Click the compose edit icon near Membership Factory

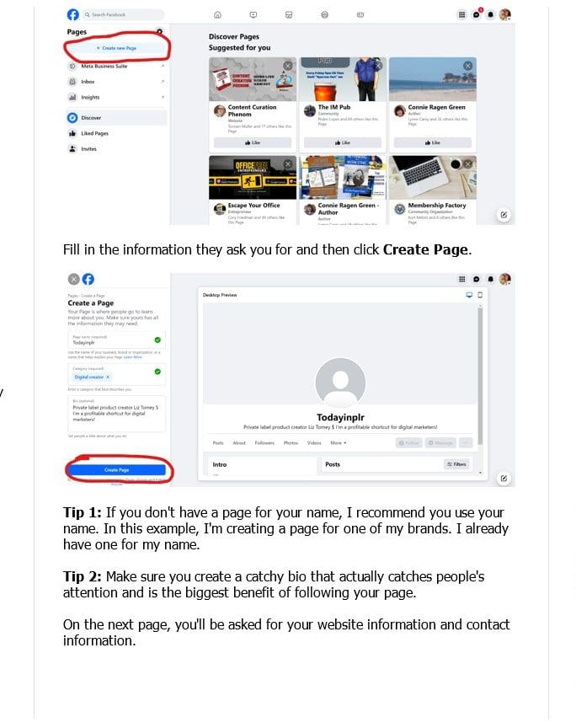(504, 215)
